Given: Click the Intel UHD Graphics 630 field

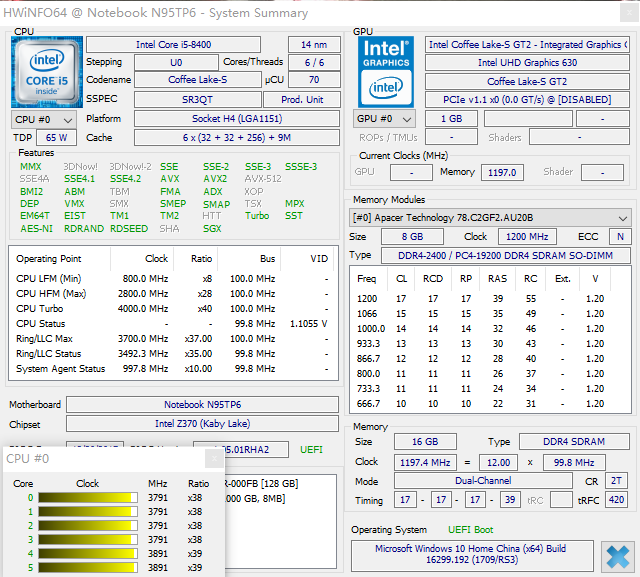Looking at the screenshot, I should click(x=527, y=63).
